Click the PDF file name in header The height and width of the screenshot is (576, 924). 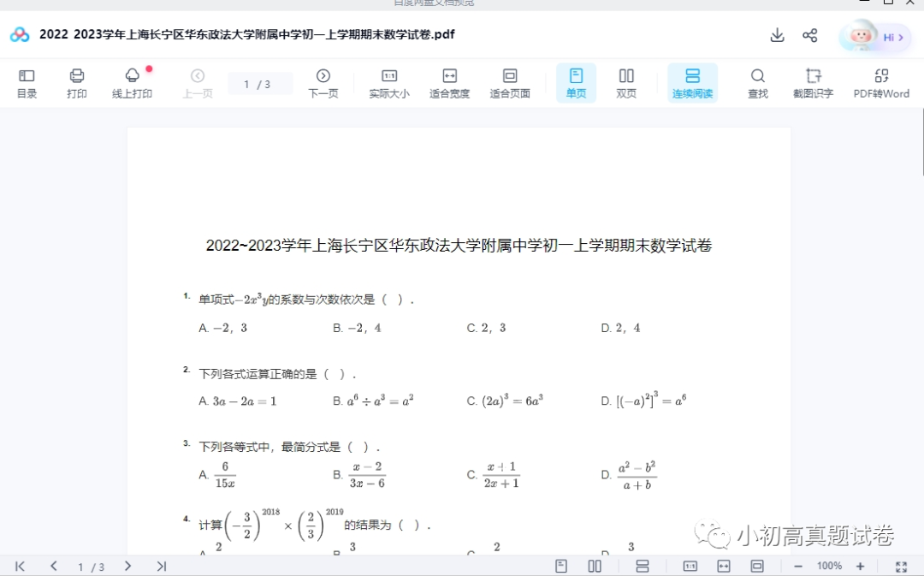click(x=247, y=35)
